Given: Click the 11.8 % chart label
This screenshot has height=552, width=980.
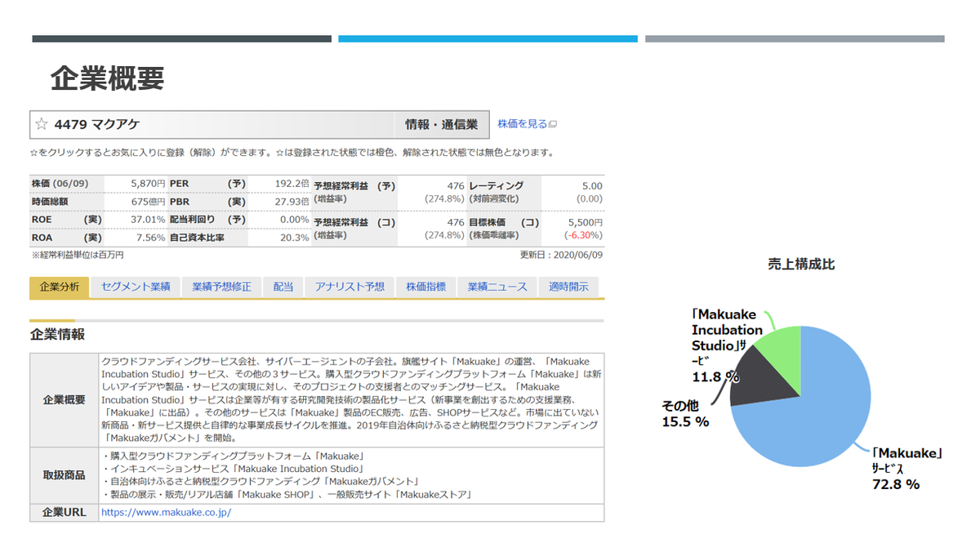Looking at the screenshot, I should [x=715, y=378].
